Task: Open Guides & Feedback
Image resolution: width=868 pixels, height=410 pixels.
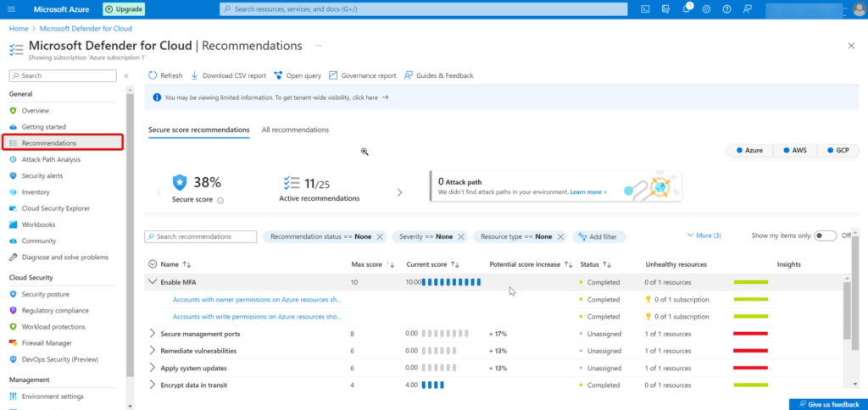Action: coord(438,75)
